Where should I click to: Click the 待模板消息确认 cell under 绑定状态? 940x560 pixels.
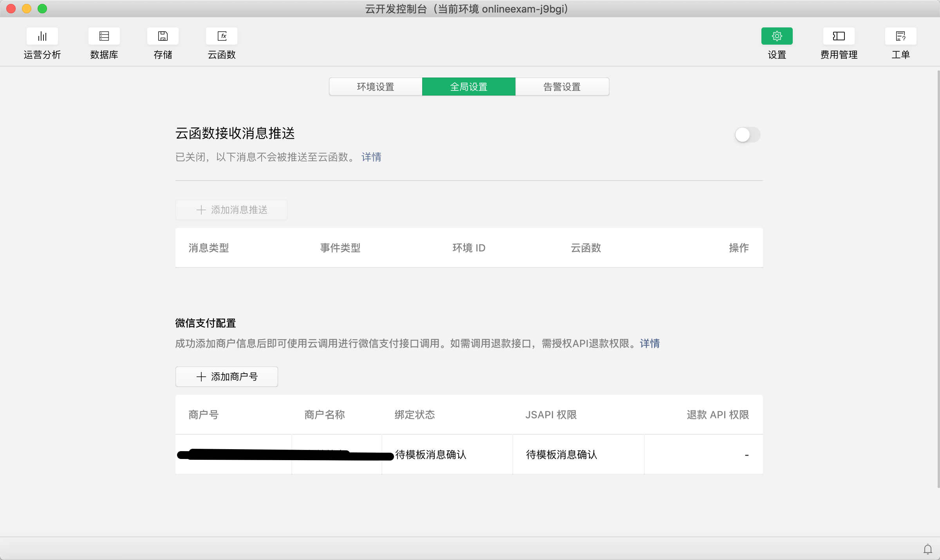click(x=431, y=455)
